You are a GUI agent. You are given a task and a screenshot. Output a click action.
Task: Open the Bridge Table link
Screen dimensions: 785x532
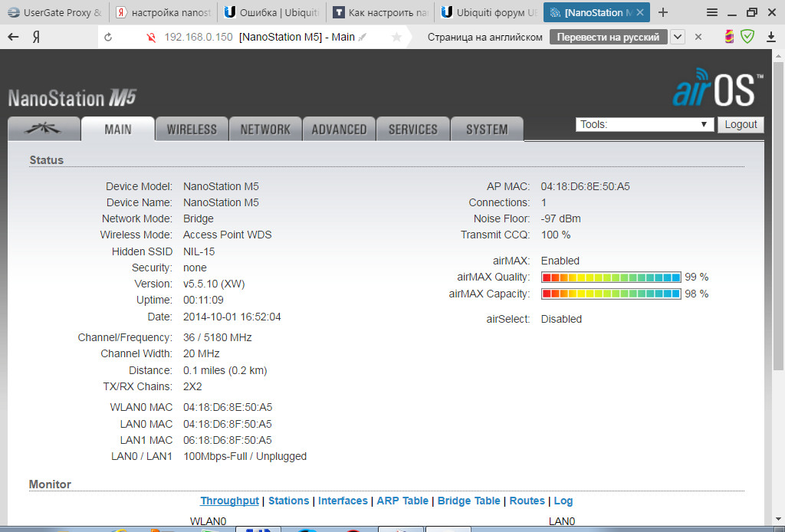(469, 501)
